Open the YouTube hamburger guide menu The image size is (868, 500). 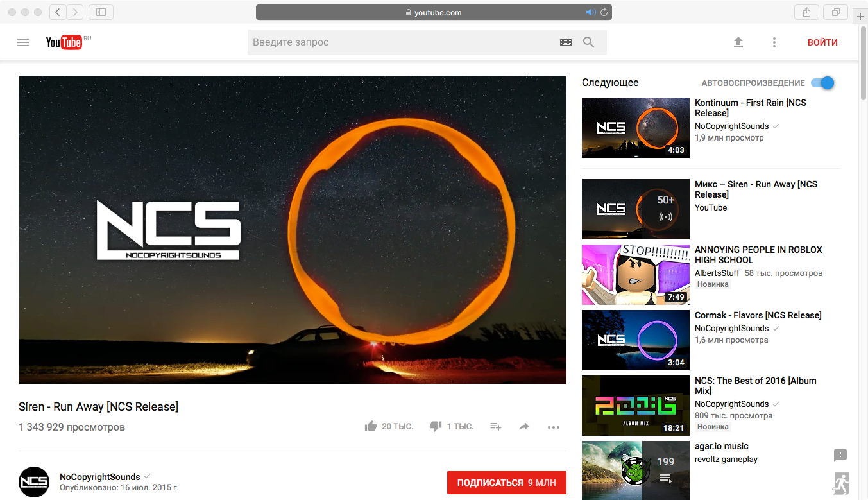pos(23,42)
